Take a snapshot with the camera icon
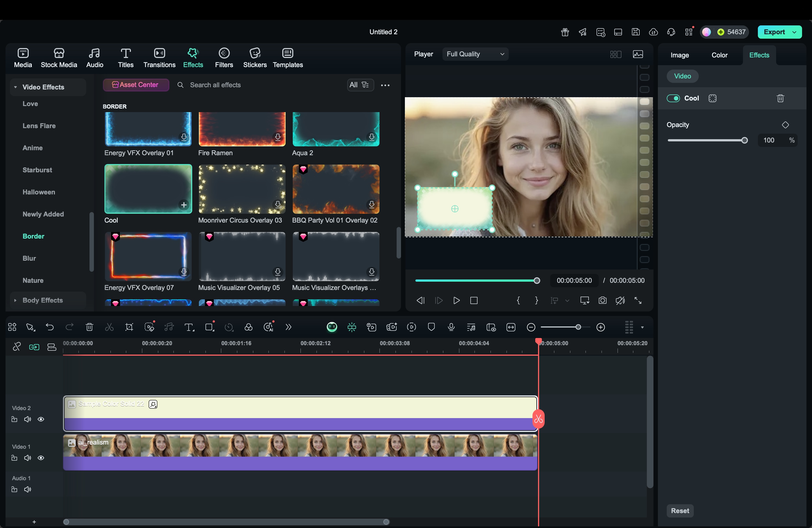The image size is (812, 528). point(603,300)
